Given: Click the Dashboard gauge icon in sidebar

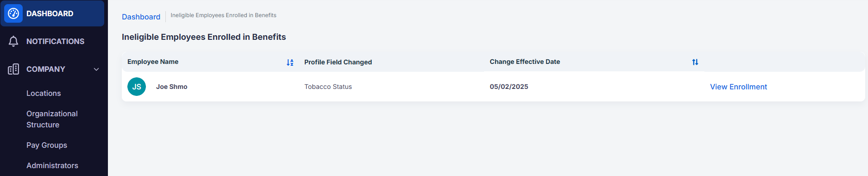Looking at the screenshot, I should [x=13, y=13].
